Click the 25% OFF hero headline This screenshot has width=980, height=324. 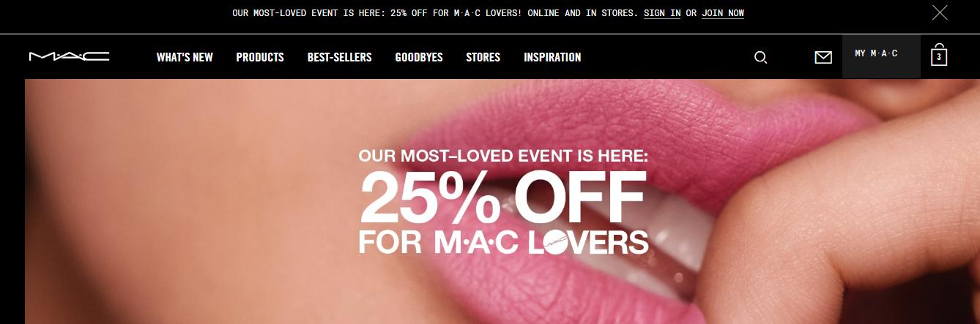[503, 197]
